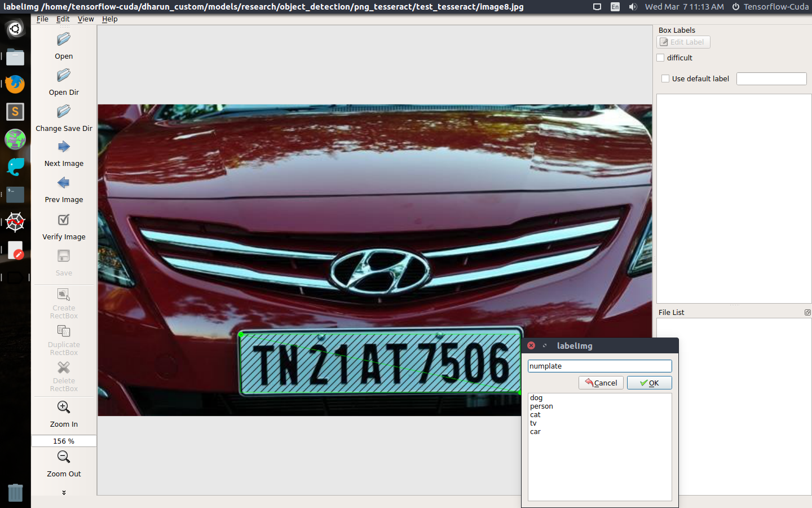Click the Zoom In magnifier
Image resolution: width=812 pixels, height=508 pixels.
64,407
